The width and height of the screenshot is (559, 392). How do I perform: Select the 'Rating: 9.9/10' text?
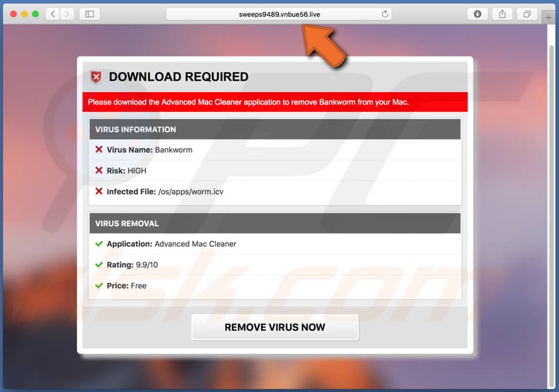click(x=132, y=265)
